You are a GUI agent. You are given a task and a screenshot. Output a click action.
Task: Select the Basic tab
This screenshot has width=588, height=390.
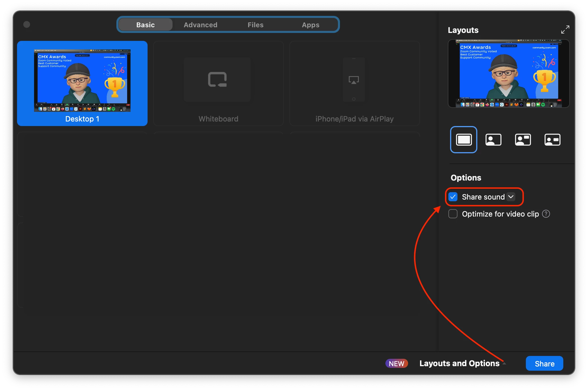point(145,25)
